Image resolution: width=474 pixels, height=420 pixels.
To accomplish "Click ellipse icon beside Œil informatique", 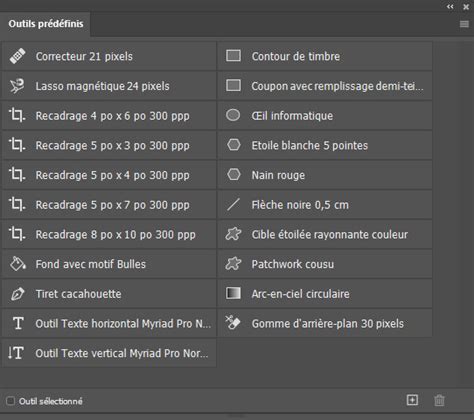I will [233, 115].
